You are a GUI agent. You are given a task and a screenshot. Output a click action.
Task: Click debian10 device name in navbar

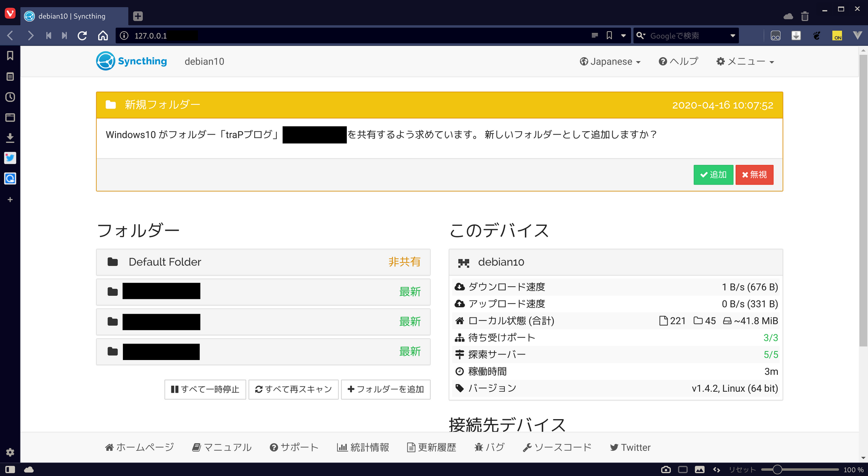pos(204,61)
